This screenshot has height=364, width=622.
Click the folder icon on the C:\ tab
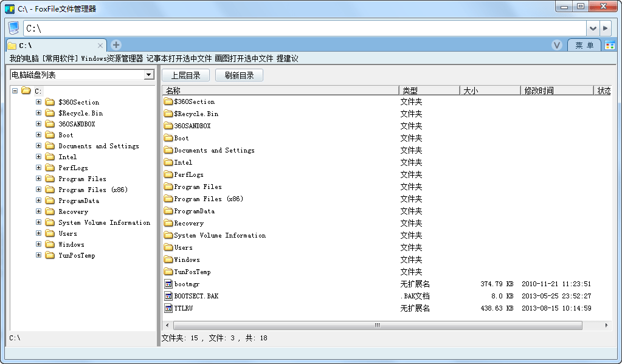pyautogui.click(x=13, y=44)
